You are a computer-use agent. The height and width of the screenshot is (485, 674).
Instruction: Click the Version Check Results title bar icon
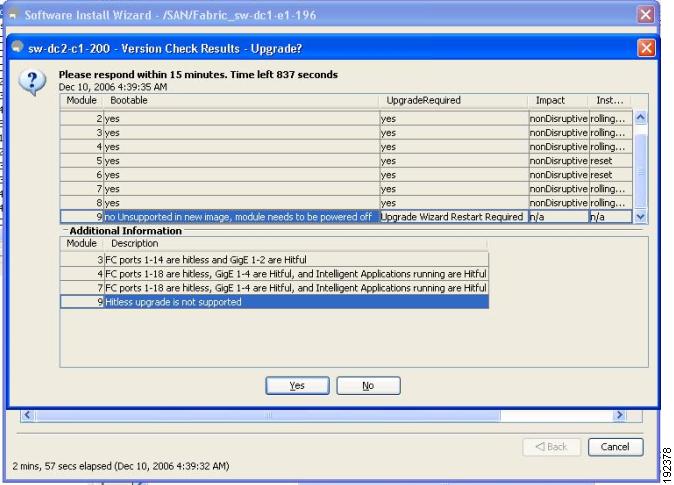[x=17, y=46]
